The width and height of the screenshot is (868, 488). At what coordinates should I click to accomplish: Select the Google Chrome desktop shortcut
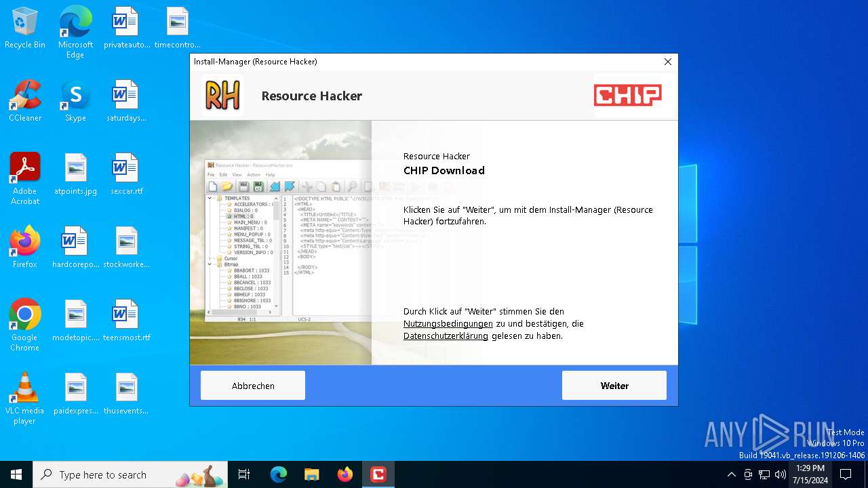tap(25, 325)
